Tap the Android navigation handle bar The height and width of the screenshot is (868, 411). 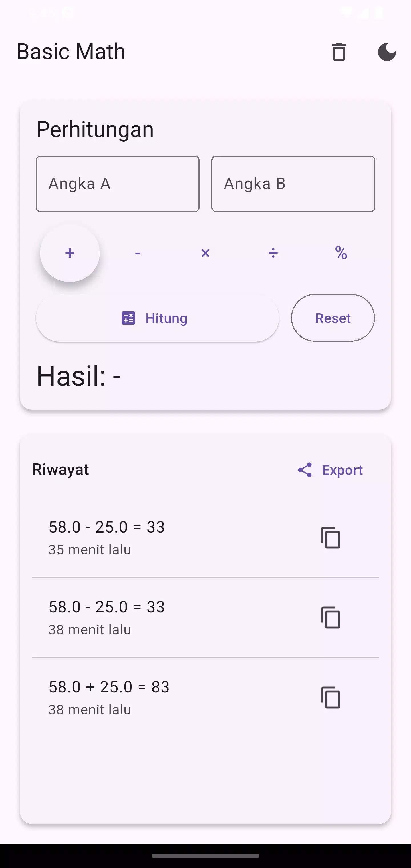click(205, 856)
